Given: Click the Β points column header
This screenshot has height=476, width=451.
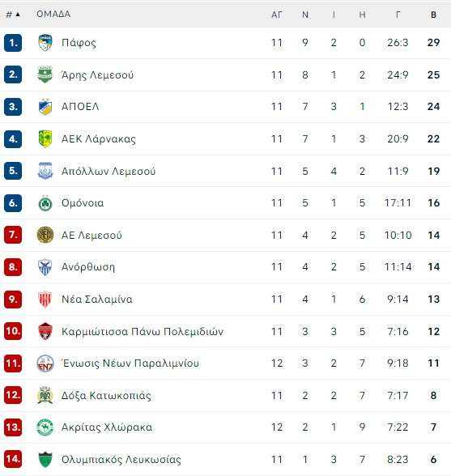Looking at the screenshot, I should coord(433,15).
